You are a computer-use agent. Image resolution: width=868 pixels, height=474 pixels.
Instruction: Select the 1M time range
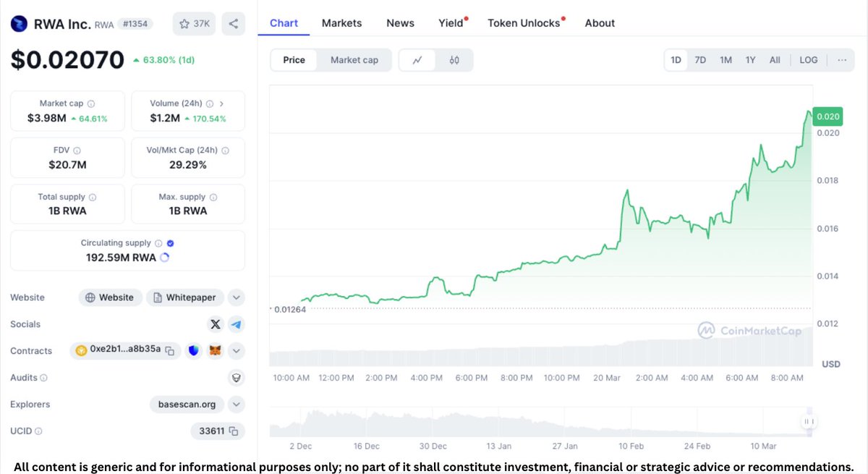726,60
